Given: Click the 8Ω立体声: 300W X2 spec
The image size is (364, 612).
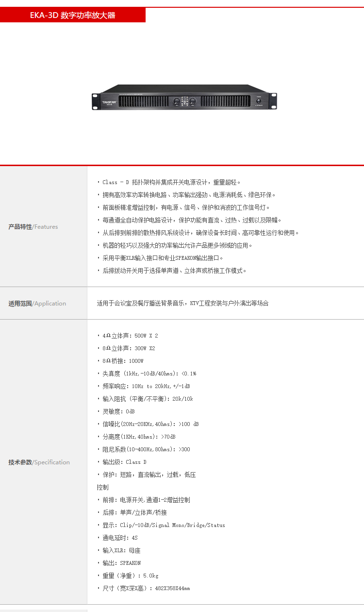Looking at the screenshot, I should point(126,348).
